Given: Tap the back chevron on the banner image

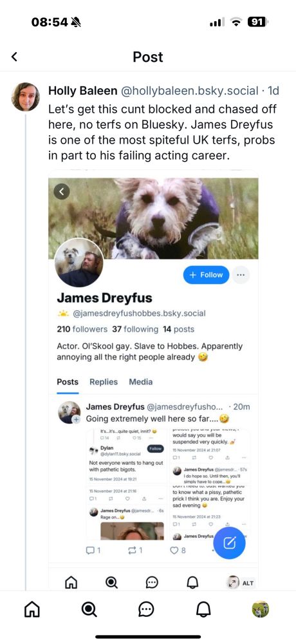Looking at the screenshot, I should 62,191.
